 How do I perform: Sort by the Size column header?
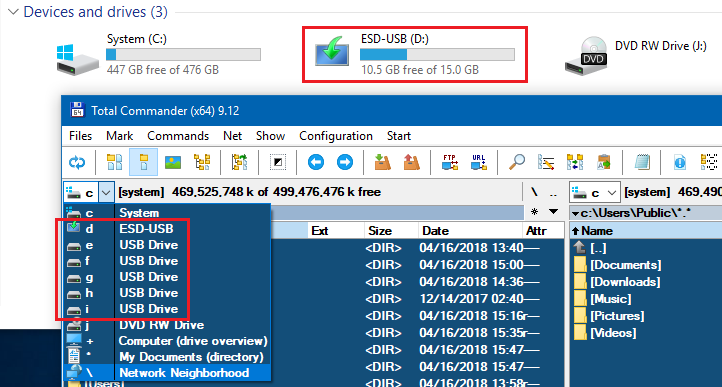[x=391, y=230]
